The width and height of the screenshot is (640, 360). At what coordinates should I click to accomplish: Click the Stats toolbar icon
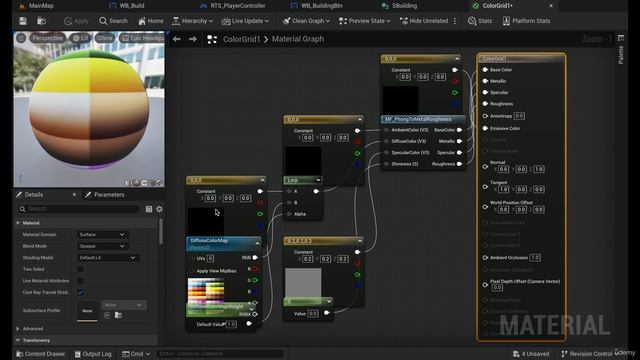pos(480,21)
